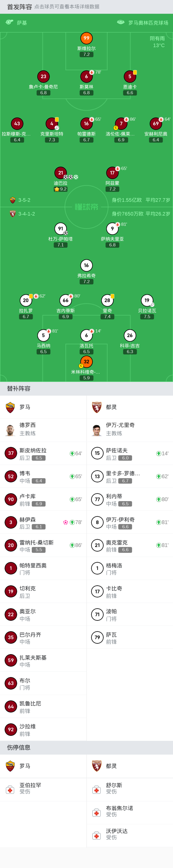173x868 pixels.
Task: Click the stadium icon next to 罗马奥林匹克球场
Action: point(121,22)
